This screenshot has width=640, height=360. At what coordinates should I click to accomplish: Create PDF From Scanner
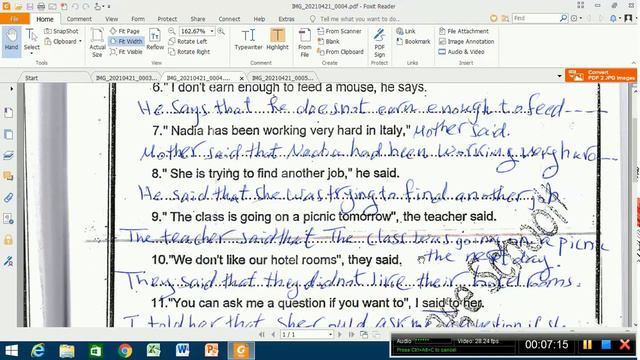coord(339,31)
